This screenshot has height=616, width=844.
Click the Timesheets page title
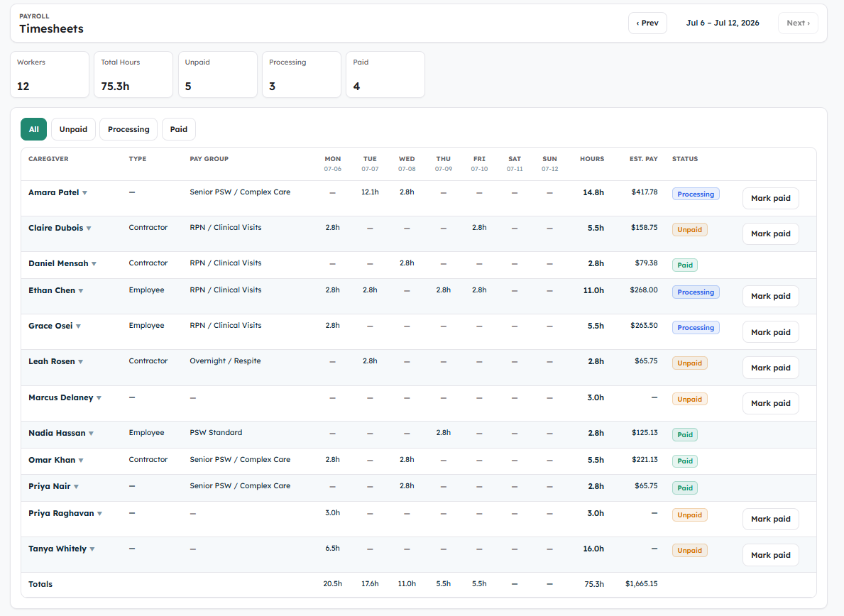tap(51, 29)
